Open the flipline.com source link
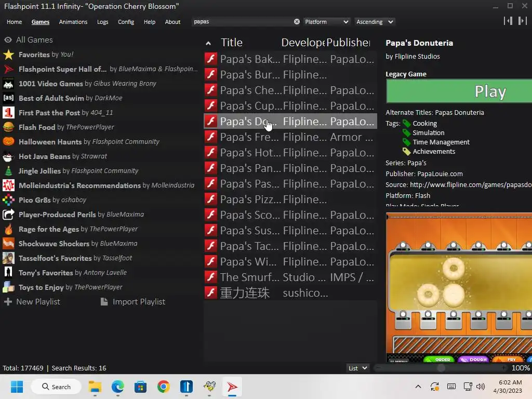This screenshot has width=532, height=399. (x=471, y=184)
